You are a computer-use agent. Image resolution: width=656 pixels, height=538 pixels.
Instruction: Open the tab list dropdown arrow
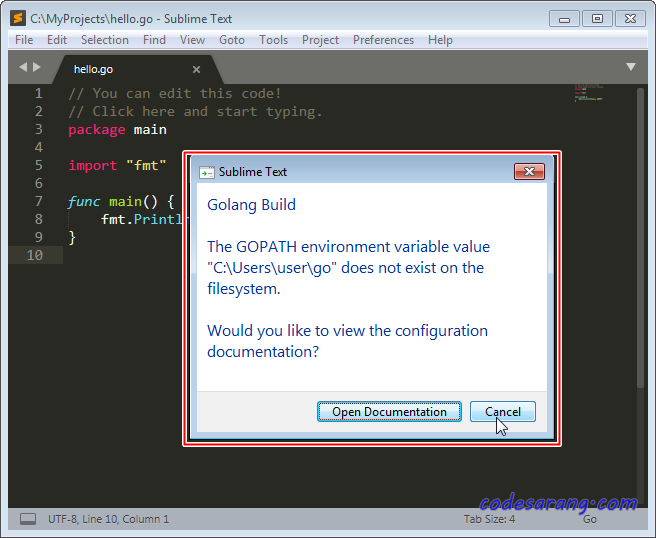coord(631,67)
